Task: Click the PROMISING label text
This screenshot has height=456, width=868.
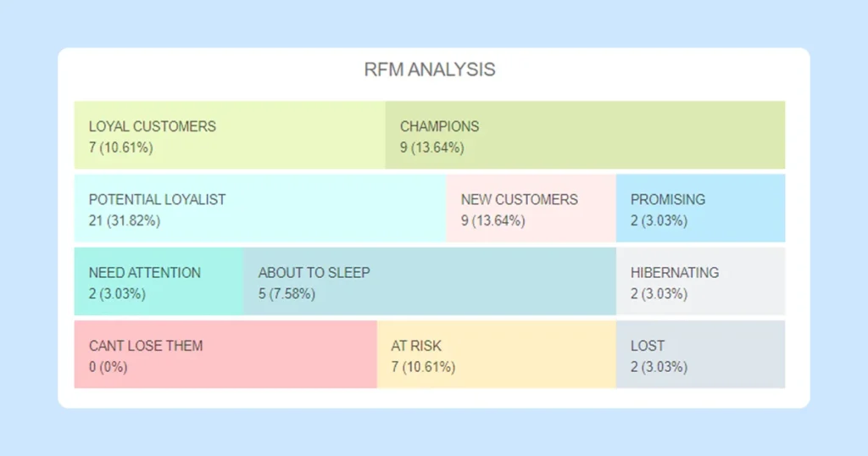Action: 668,200
